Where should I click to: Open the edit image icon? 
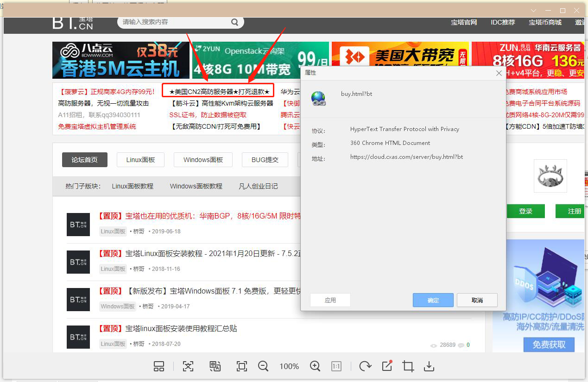click(387, 366)
